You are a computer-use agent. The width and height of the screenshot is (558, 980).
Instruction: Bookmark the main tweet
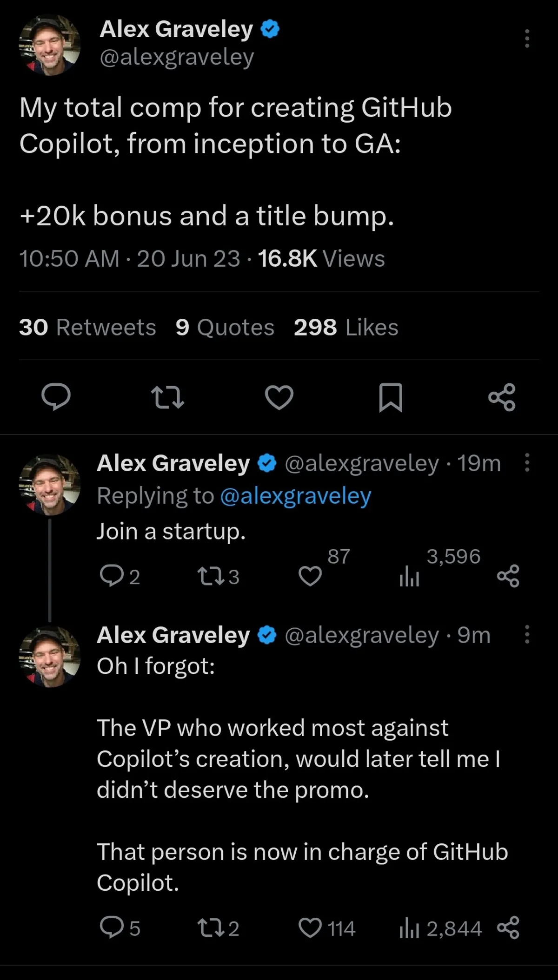pyautogui.click(x=391, y=397)
